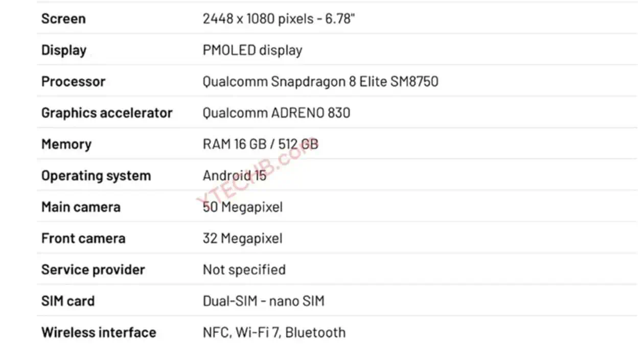Click the "Display" row label

(x=64, y=50)
